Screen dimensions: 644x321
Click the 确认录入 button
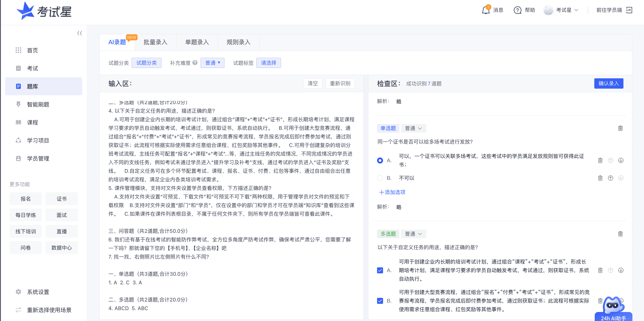[x=608, y=83]
